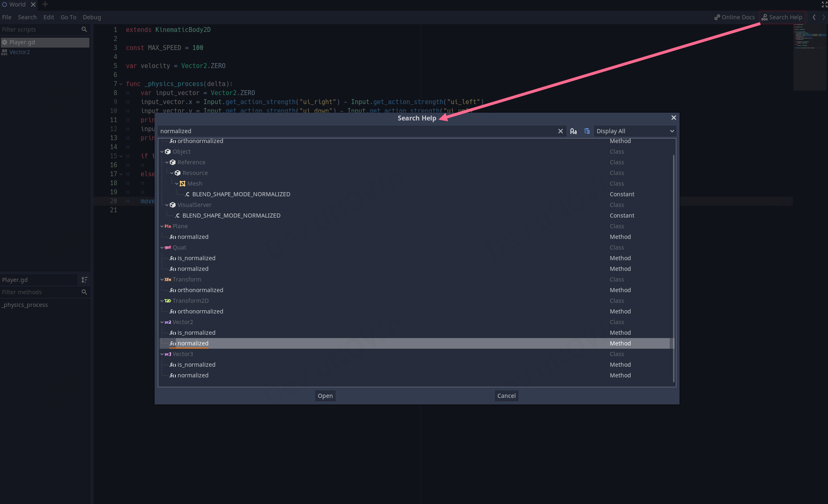
Task: Open Online Docs link
Action: [734, 17]
